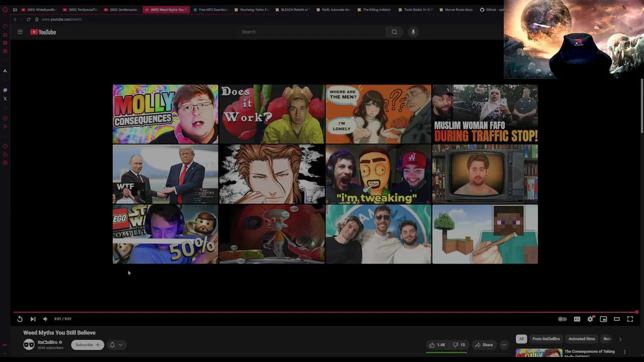Open the Minecraft Steve skyblock thumbnail
Viewport: 644px width, 362px height.
pyautogui.click(x=485, y=234)
